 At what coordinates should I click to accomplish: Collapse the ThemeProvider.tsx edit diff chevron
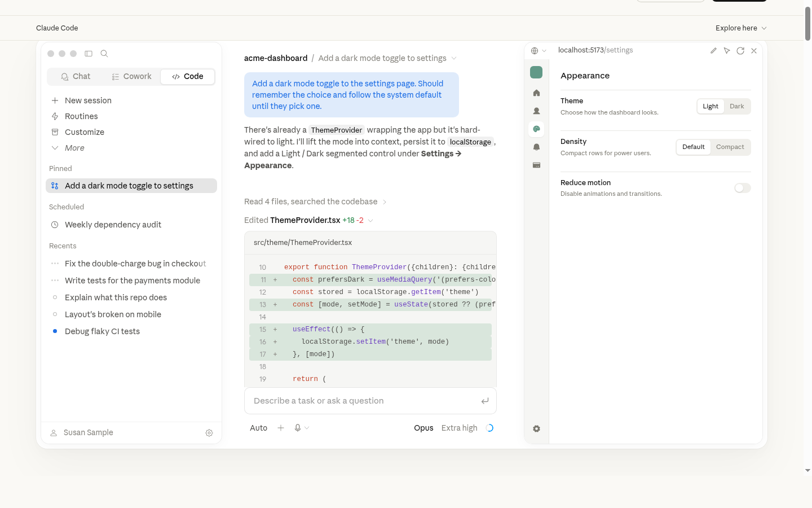pyautogui.click(x=370, y=221)
